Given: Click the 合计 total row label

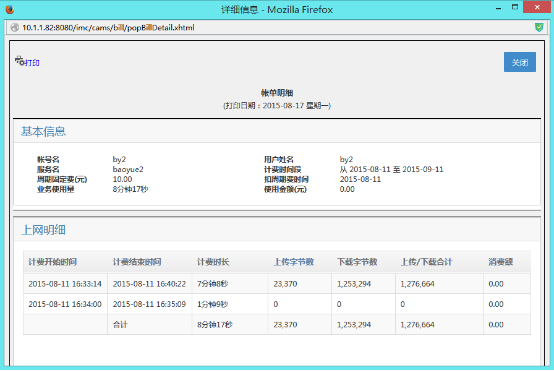Looking at the screenshot, I should coord(120,325).
